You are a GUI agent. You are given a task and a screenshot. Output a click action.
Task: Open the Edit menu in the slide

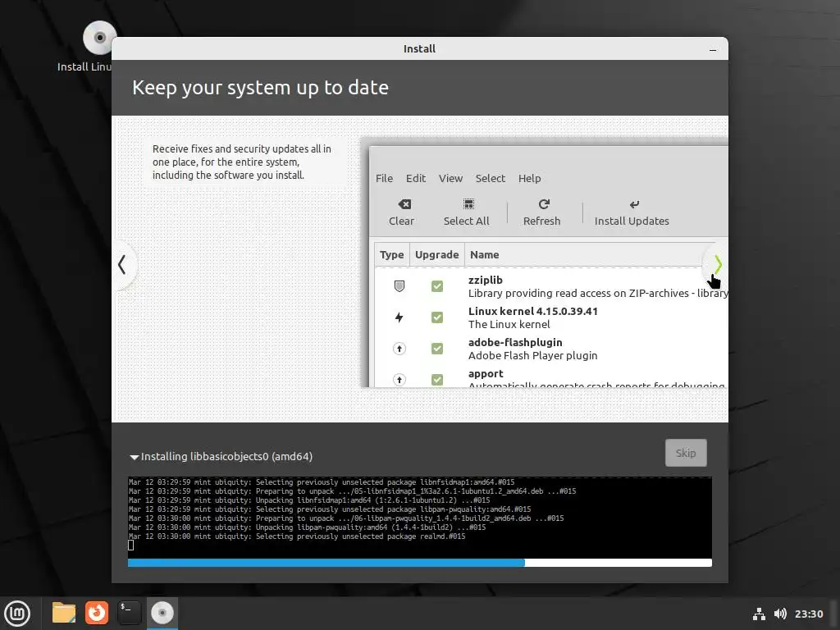pos(416,178)
